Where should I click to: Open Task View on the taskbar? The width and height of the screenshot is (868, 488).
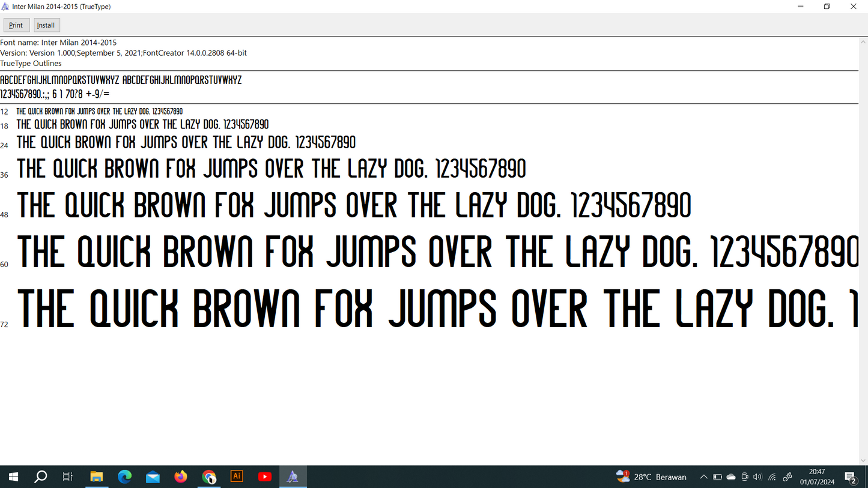[x=68, y=477]
